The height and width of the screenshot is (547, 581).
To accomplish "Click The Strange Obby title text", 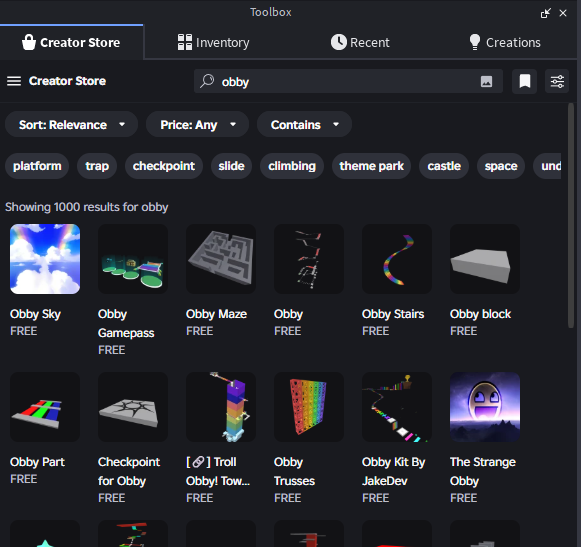I will (x=482, y=471).
